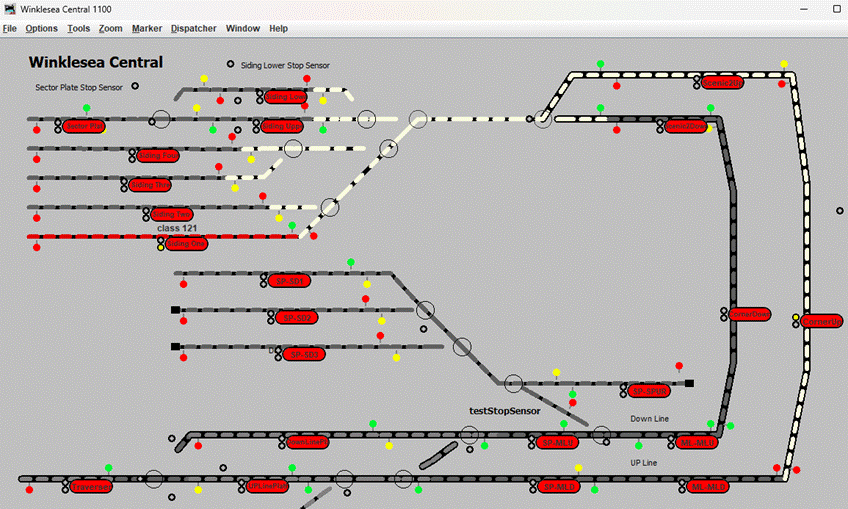Image resolution: width=848 pixels, height=509 pixels.
Task: Toggle the Sector Plate Stop Sensor
Action: pyautogui.click(x=135, y=86)
